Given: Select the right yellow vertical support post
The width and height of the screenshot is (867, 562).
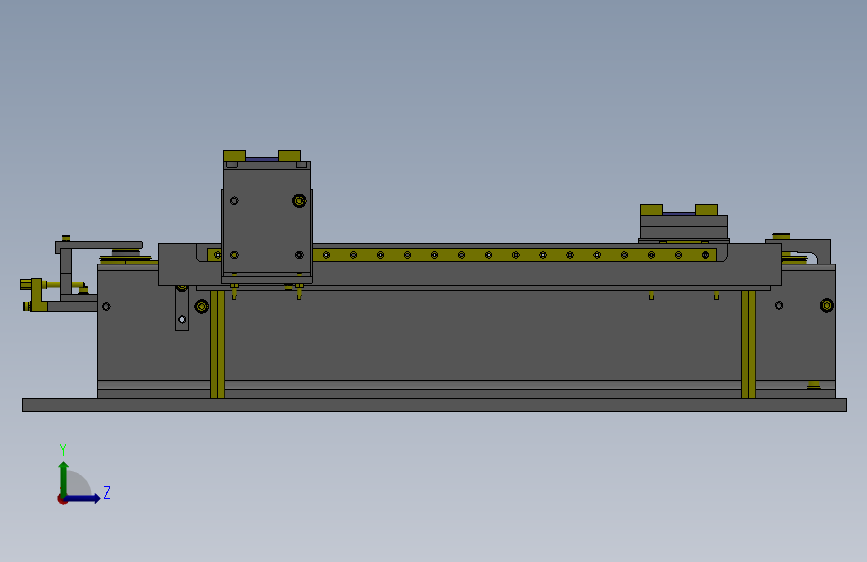Looking at the screenshot, I should (748, 344).
